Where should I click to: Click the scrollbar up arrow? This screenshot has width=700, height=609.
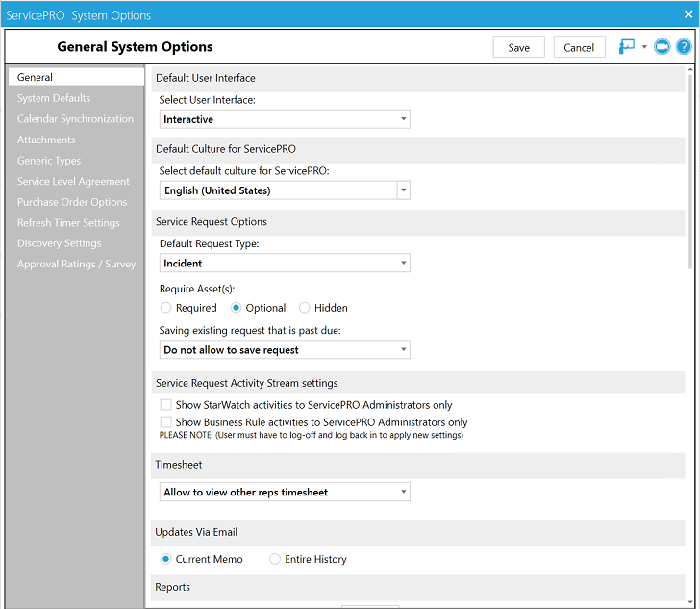[x=690, y=69]
